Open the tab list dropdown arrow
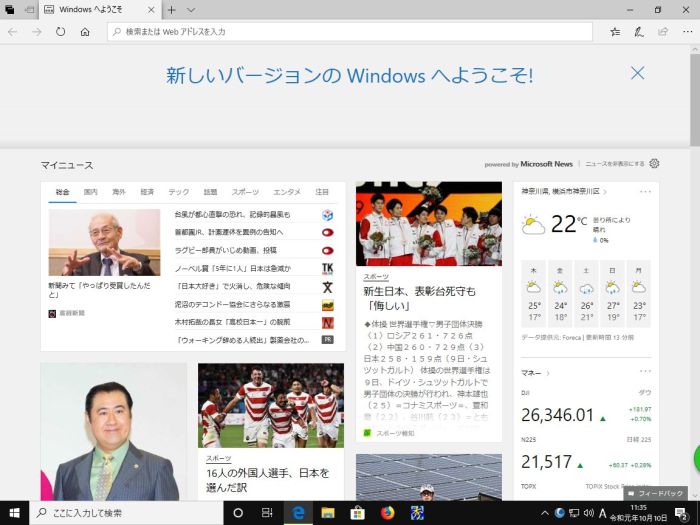Screen dimensions: 700x525 190,9
